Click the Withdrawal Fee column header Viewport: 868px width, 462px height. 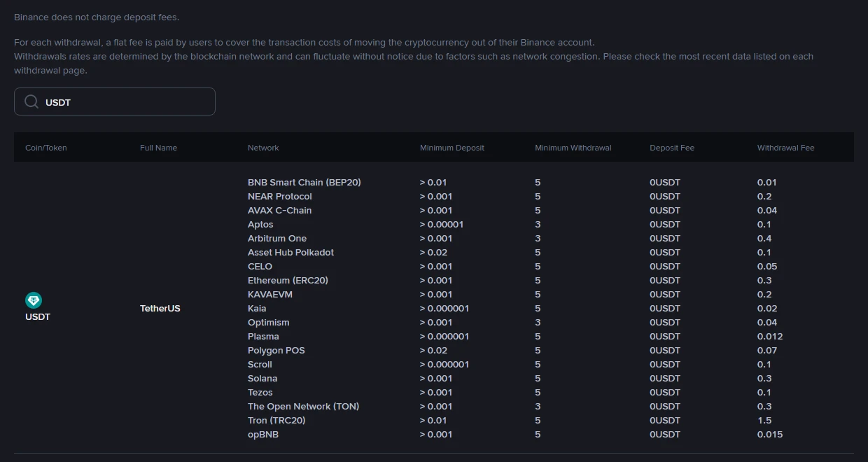(x=785, y=148)
